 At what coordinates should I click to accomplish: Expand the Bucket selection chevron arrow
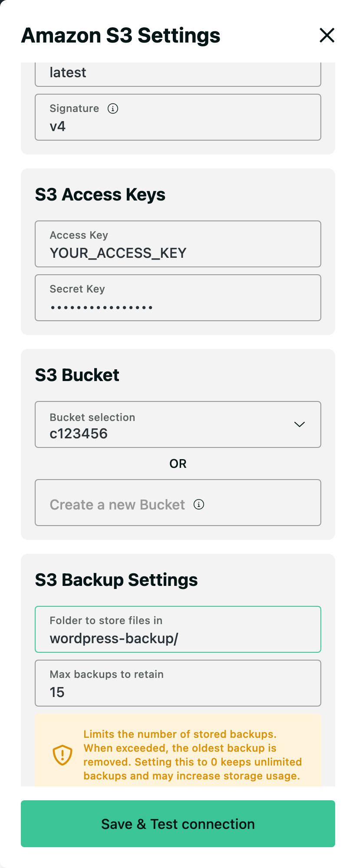pyautogui.click(x=300, y=424)
